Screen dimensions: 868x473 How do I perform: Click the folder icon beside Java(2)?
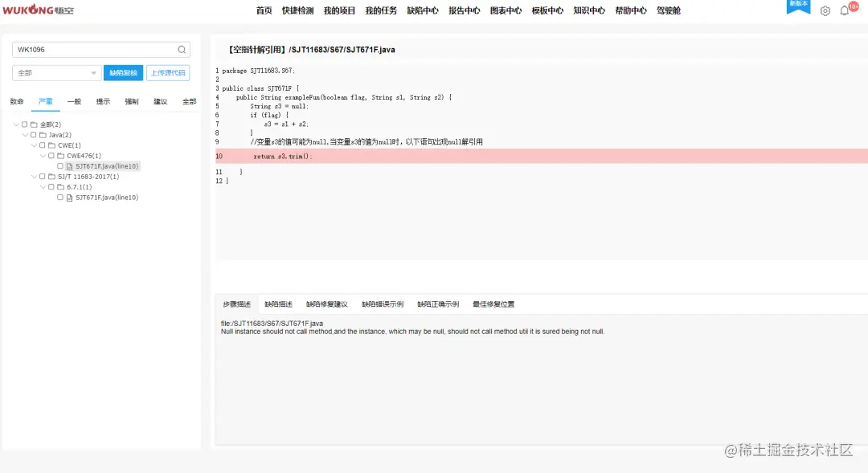pyautogui.click(x=43, y=135)
